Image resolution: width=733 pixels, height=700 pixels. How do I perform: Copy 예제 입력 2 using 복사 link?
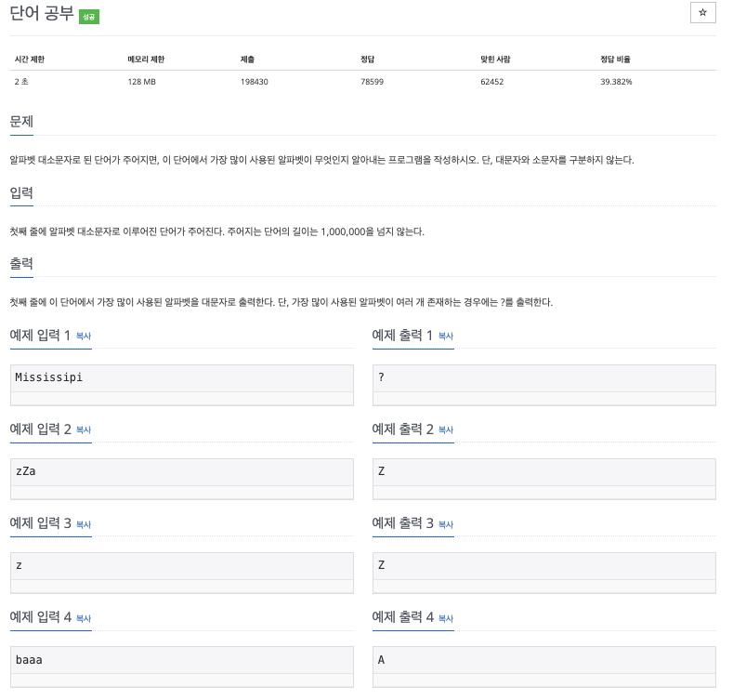84,429
